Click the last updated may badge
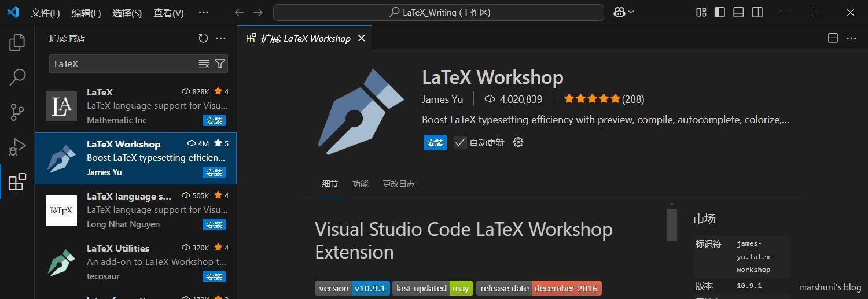 [x=433, y=289]
